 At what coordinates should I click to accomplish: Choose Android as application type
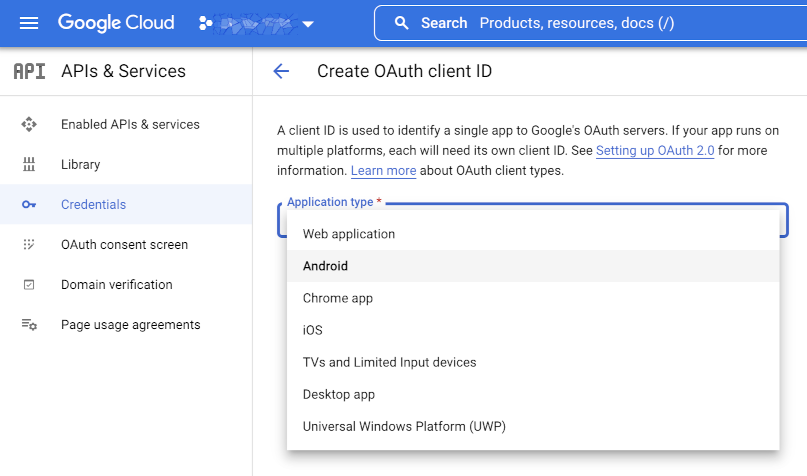tap(325, 266)
